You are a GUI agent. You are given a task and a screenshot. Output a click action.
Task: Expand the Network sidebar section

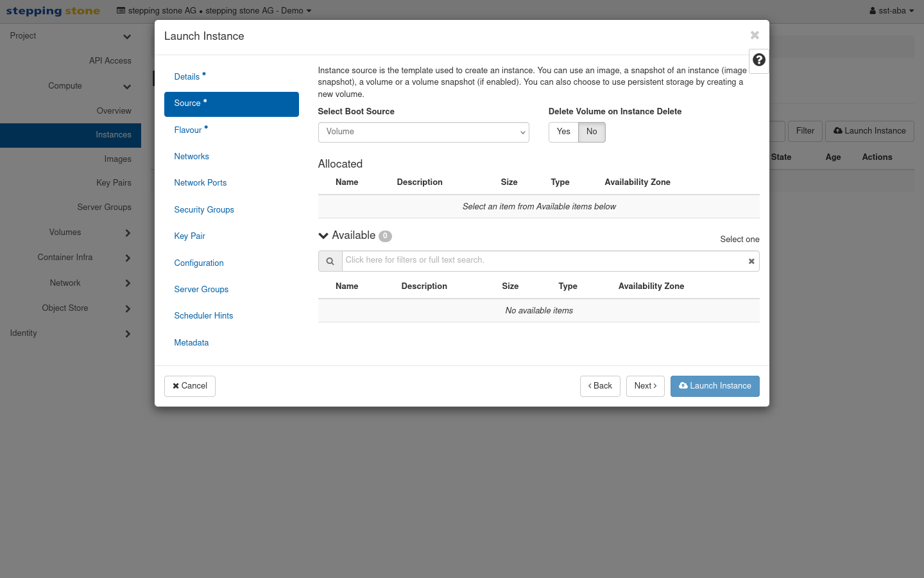pos(71,283)
